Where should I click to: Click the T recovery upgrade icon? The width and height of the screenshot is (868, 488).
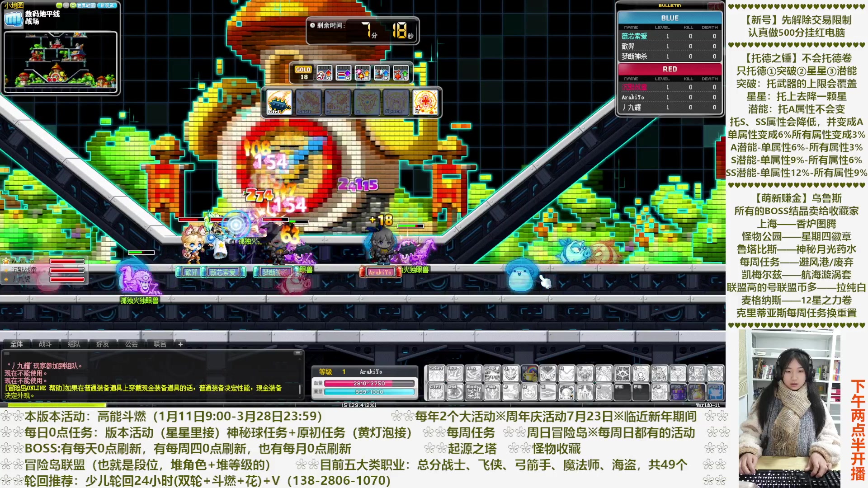click(x=401, y=73)
